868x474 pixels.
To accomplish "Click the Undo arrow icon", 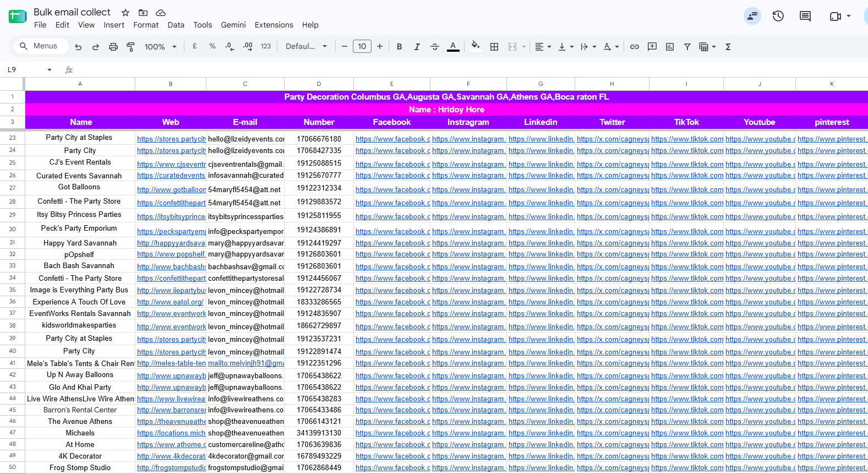I will pos(78,47).
